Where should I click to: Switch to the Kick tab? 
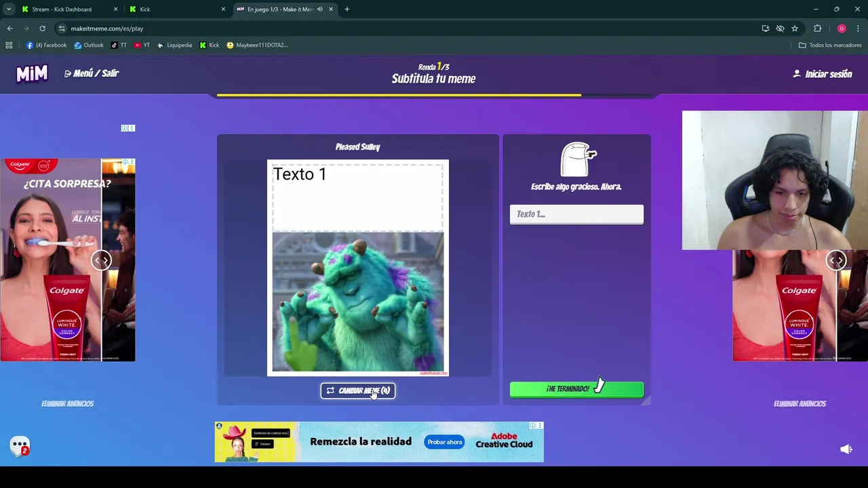coord(178,9)
